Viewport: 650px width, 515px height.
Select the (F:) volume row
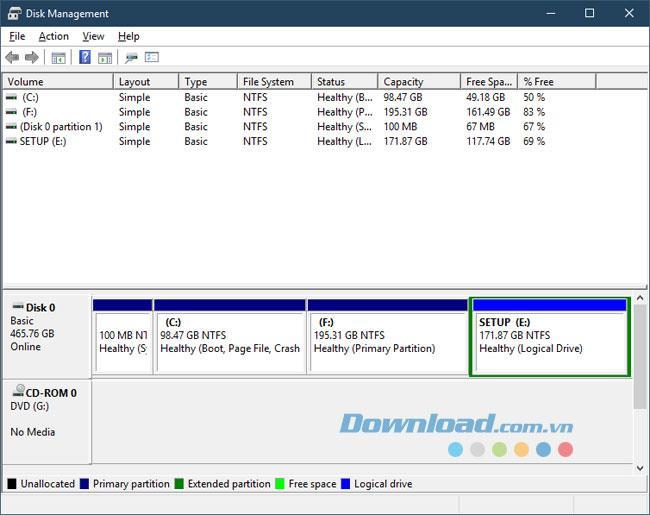tap(325, 112)
